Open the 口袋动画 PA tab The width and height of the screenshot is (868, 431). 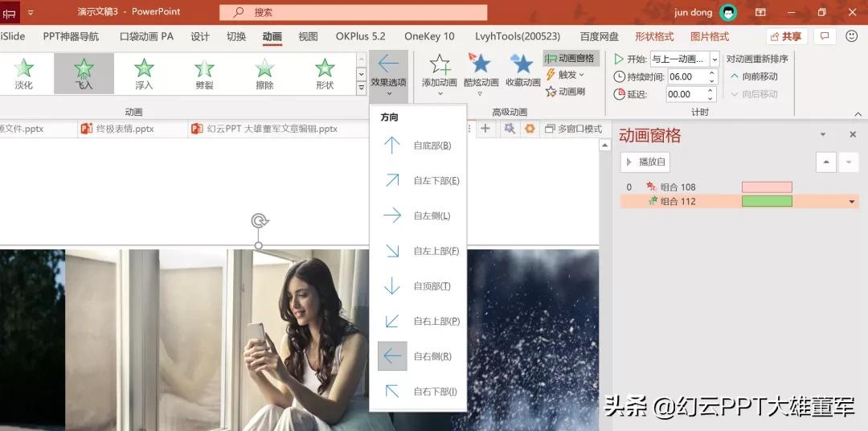147,36
